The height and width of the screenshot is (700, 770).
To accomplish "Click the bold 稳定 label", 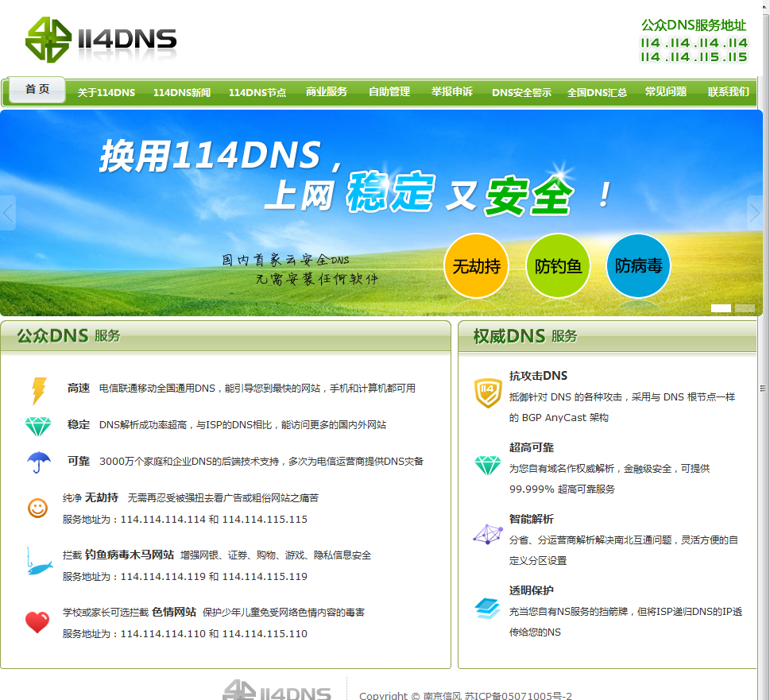I will point(79,424).
